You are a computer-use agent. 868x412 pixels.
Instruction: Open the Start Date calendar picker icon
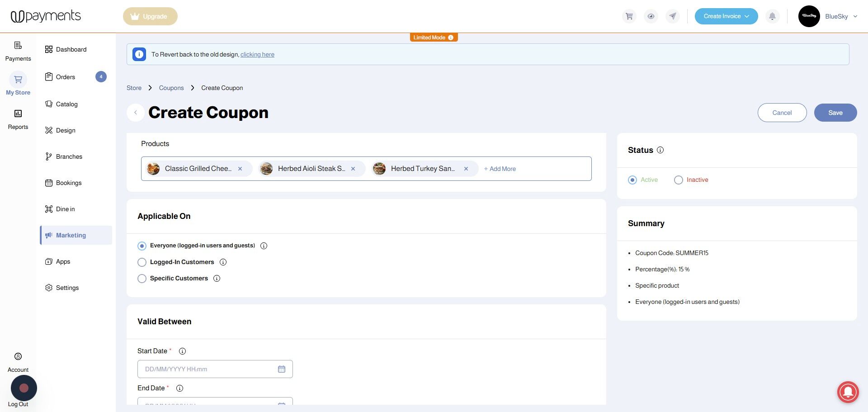click(282, 369)
